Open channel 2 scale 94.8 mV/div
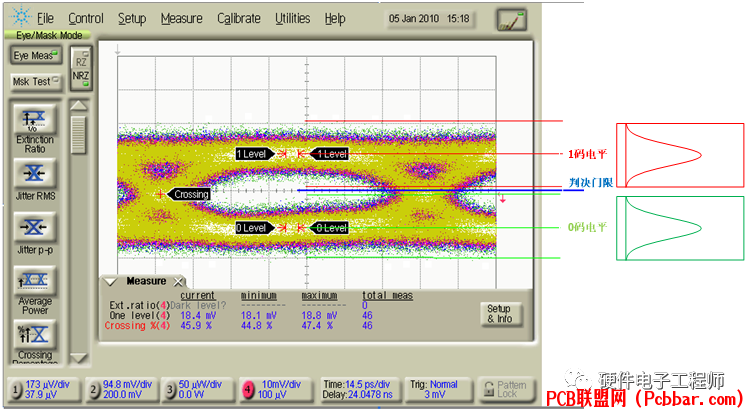The height and width of the screenshot is (413, 748). (127, 384)
